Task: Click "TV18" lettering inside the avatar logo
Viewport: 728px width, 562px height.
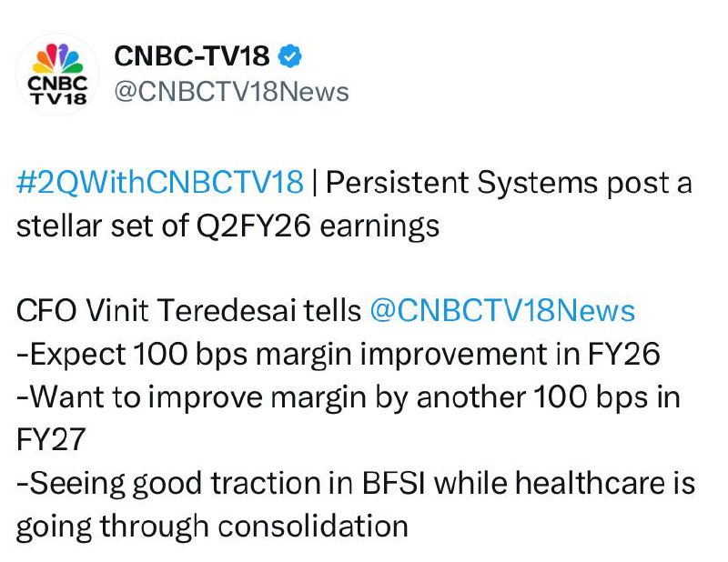Action: click(x=58, y=99)
